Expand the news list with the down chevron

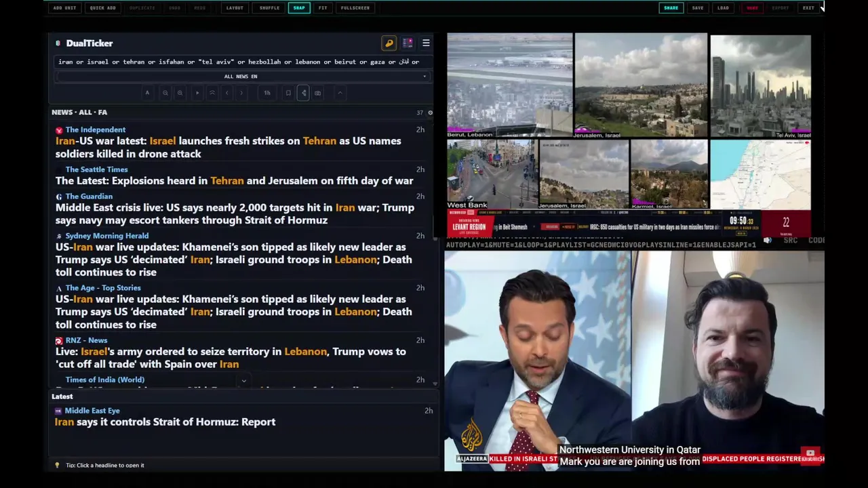(243, 380)
